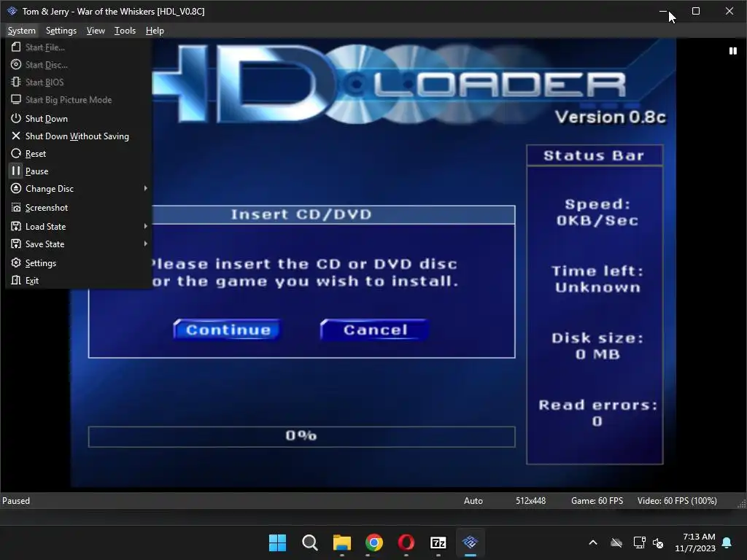Click the network display tray icon

(x=639, y=542)
